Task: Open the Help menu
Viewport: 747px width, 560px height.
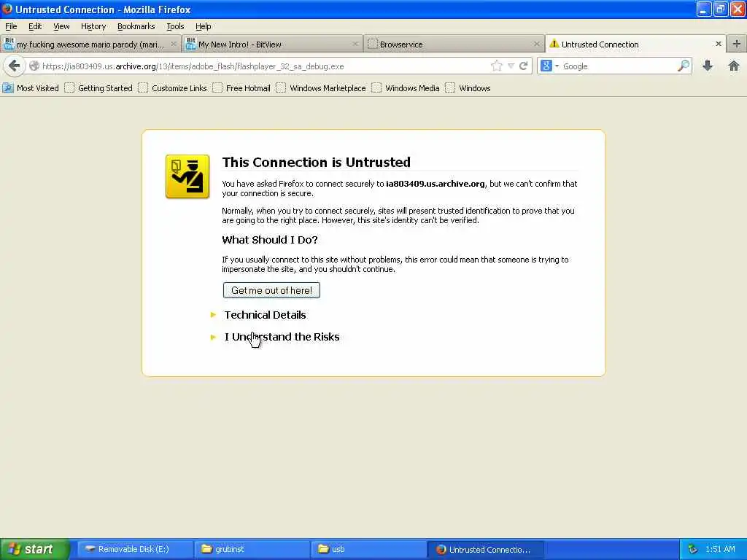Action: tap(204, 26)
